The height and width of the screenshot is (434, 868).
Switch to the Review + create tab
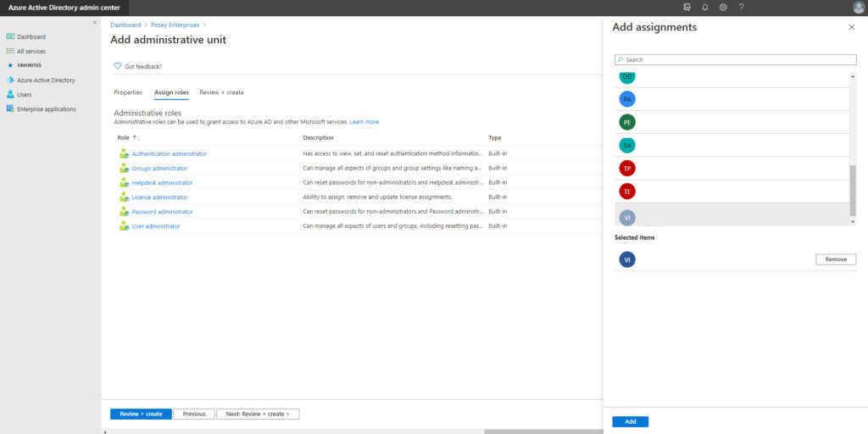(221, 92)
